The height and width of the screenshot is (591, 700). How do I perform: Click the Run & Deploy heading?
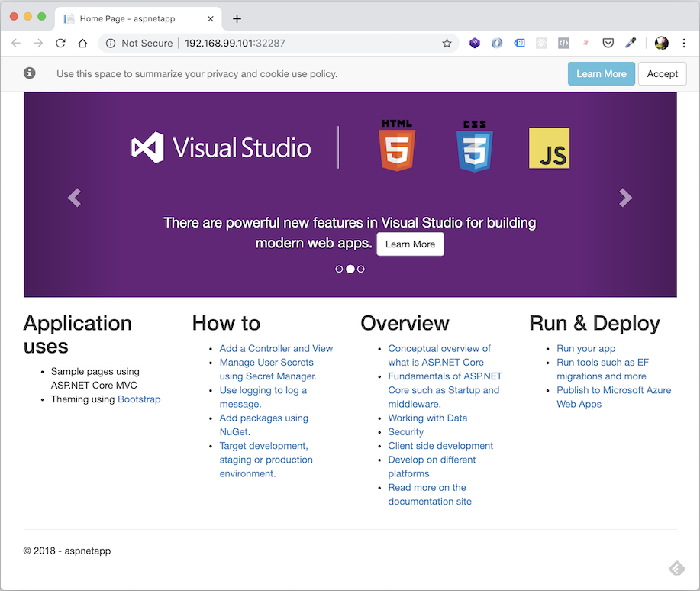[x=595, y=323]
